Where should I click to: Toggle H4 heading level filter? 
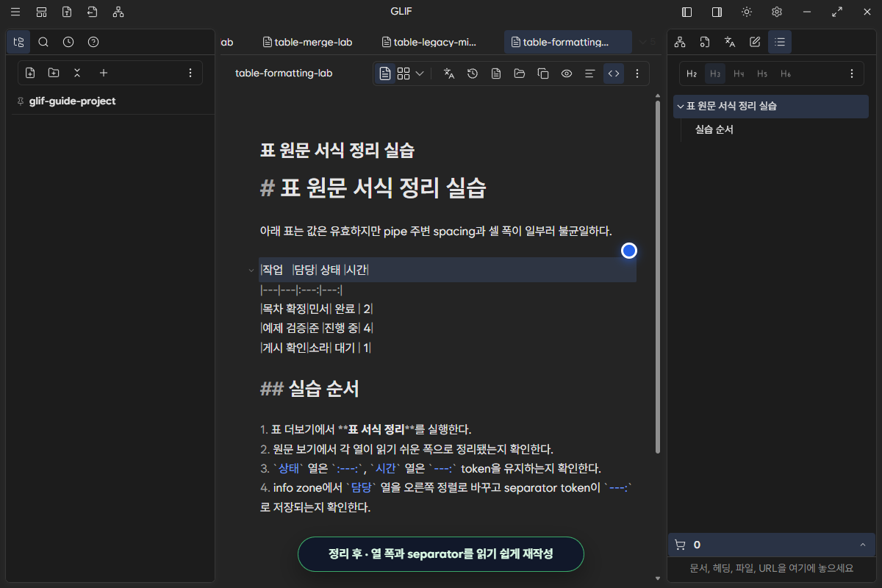click(739, 73)
